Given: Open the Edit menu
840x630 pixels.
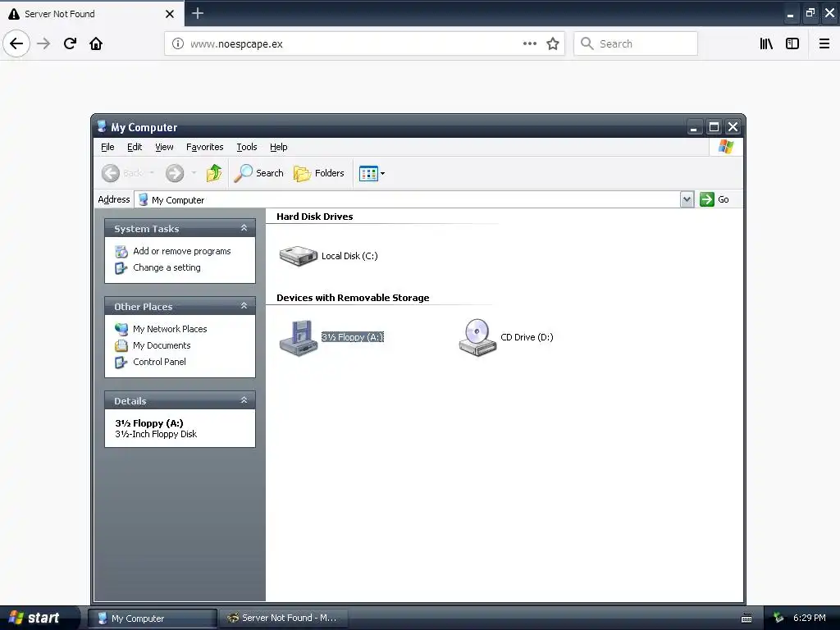Looking at the screenshot, I should click(x=135, y=147).
